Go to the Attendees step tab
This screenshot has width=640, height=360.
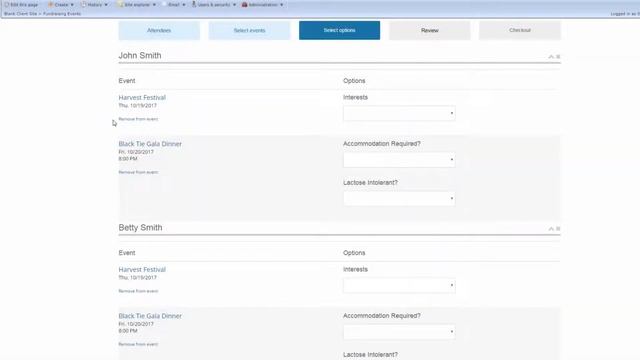coord(159,30)
